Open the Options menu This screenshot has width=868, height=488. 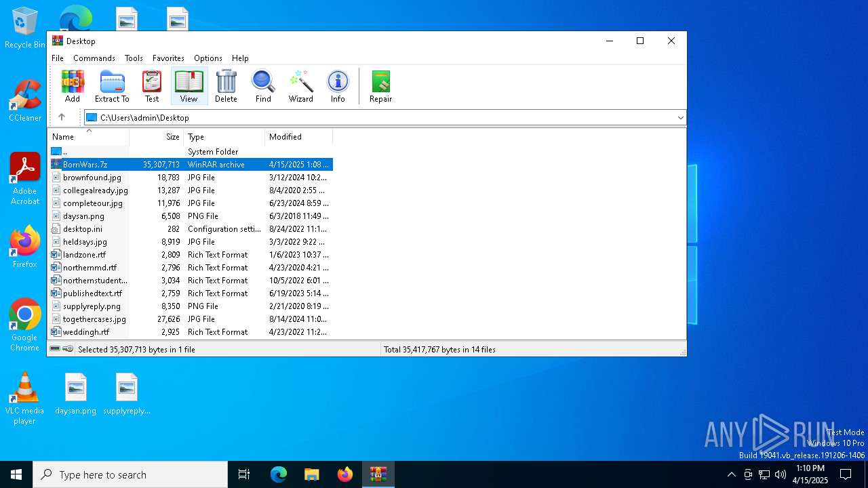tap(208, 58)
